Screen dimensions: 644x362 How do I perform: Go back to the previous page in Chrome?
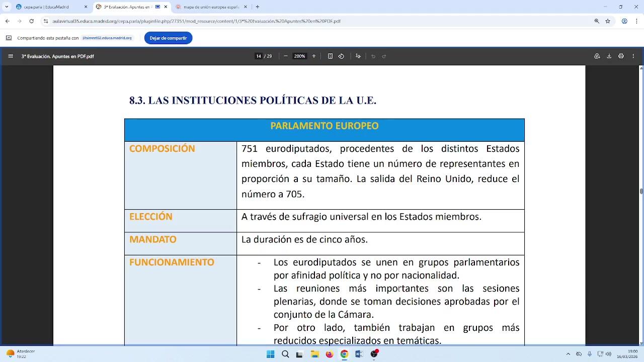7,21
